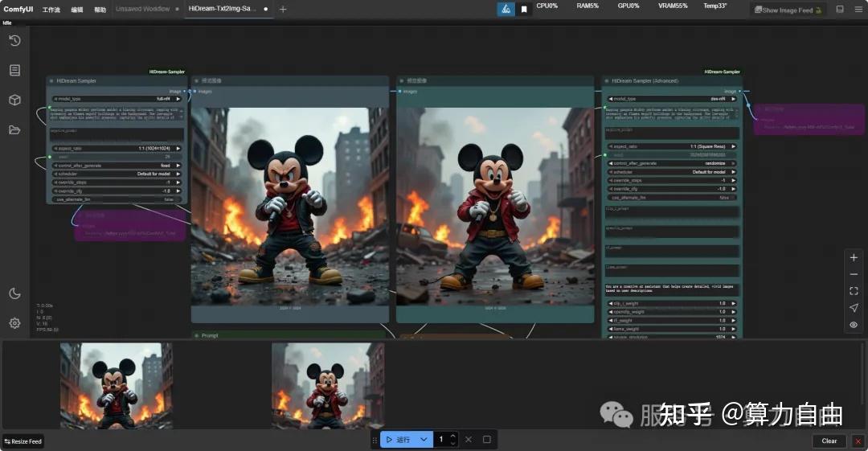
Task: Open the workflows folder sidebar icon
Action: click(x=14, y=130)
